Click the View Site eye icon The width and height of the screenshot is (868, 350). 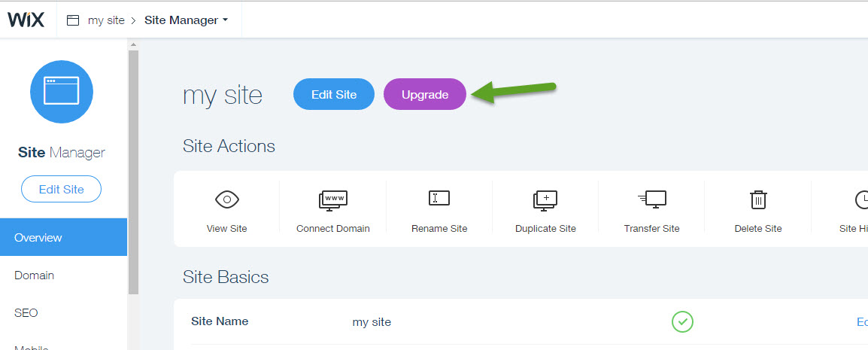click(x=227, y=199)
